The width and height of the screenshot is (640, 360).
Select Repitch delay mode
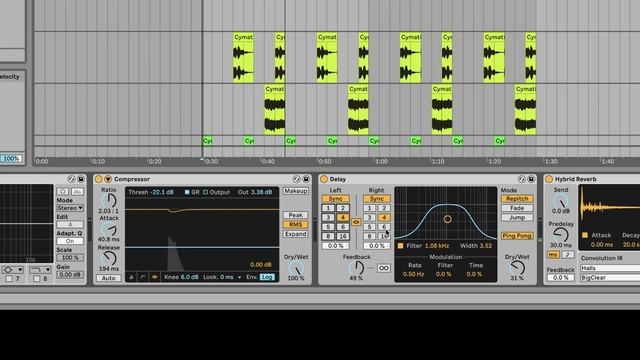(517, 198)
